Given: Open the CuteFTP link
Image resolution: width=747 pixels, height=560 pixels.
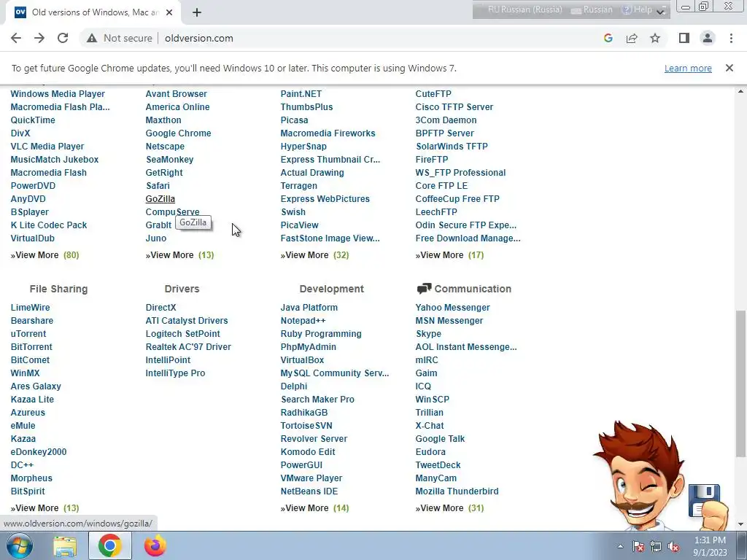Looking at the screenshot, I should click(x=433, y=94).
